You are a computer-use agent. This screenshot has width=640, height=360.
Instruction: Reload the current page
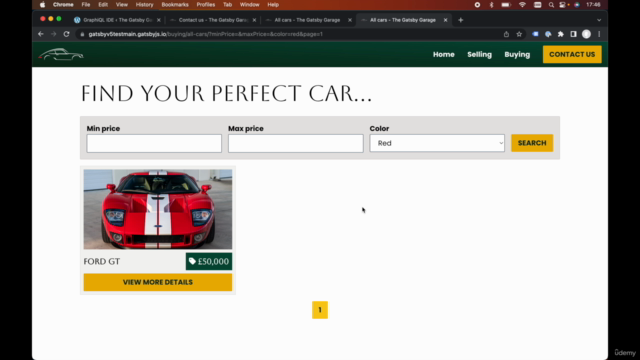tap(67, 34)
